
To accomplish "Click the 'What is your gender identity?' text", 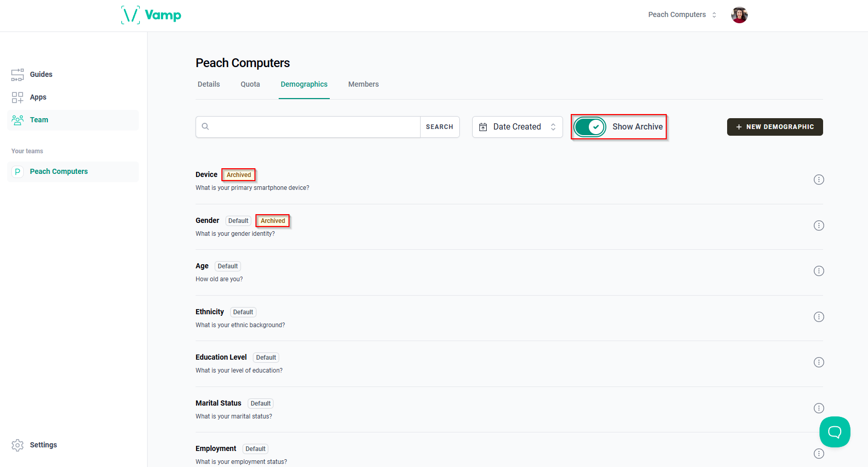I will pos(235,234).
